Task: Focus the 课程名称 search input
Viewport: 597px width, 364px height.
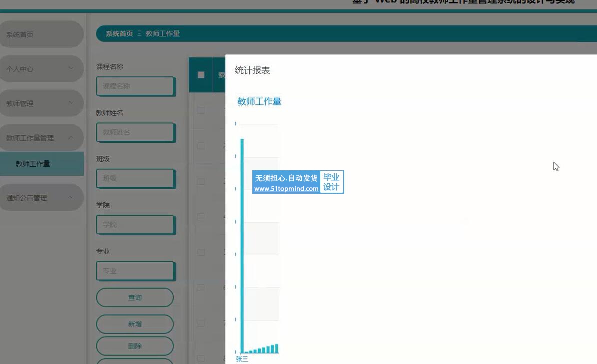Action: pos(136,86)
